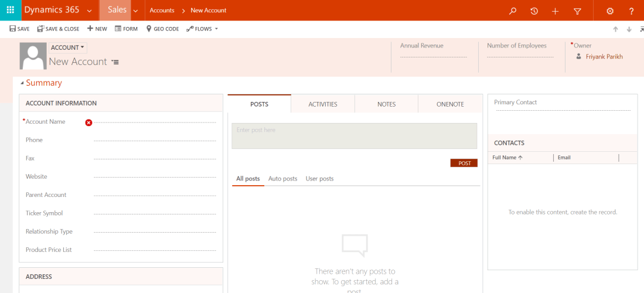
Task: Click the Account Name input field
Action: coord(155,122)
